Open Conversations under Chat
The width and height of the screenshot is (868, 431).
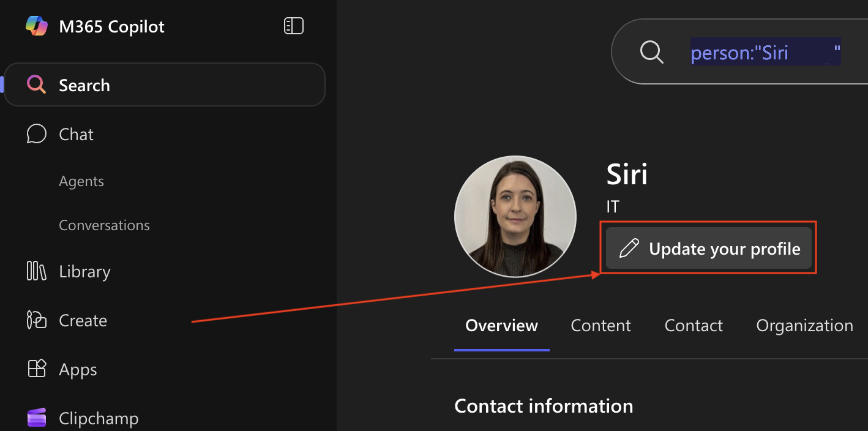[104, 225]
